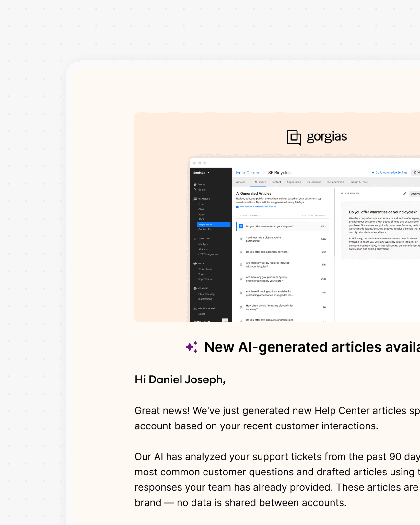Click the Users & Teams people icon
The width and height of the screenshot is (420, 525).
point(195,309)
